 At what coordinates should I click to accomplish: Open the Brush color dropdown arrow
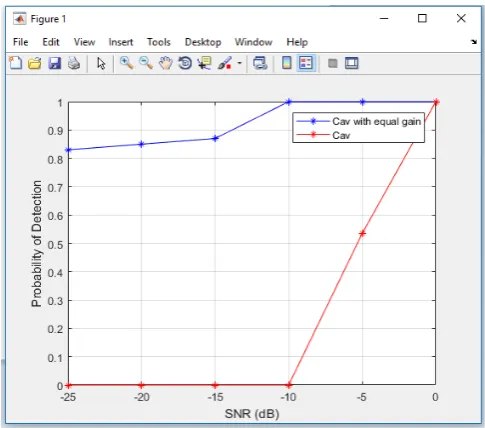coord(239,63)
